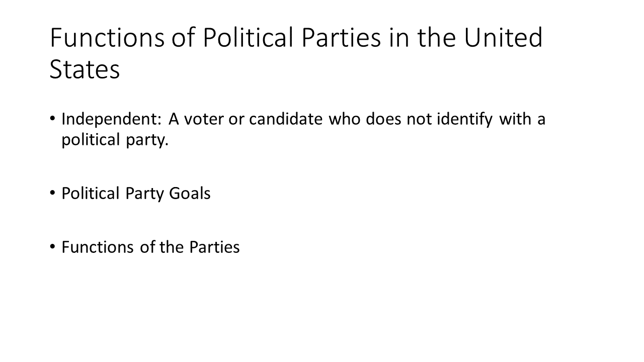Click the word "Functions" in the slide title

click(107, 38)
